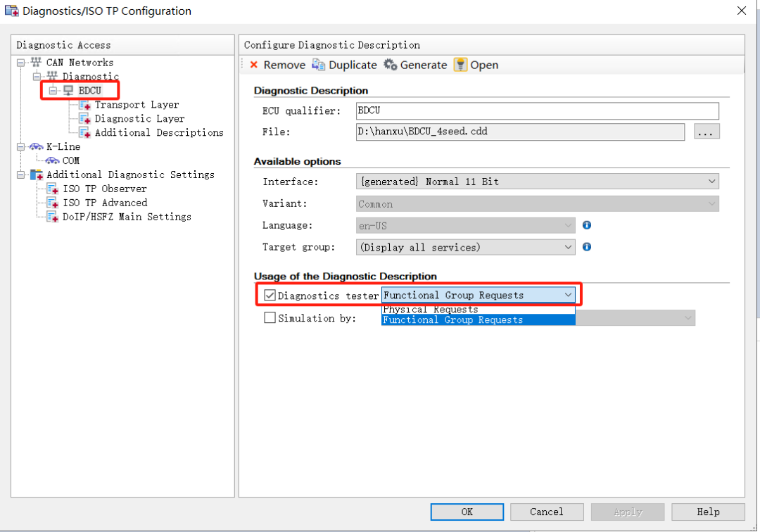This screenshot has height=532, width=760.
Task: Click info icon next to Target group
Action: pos(586,247)
